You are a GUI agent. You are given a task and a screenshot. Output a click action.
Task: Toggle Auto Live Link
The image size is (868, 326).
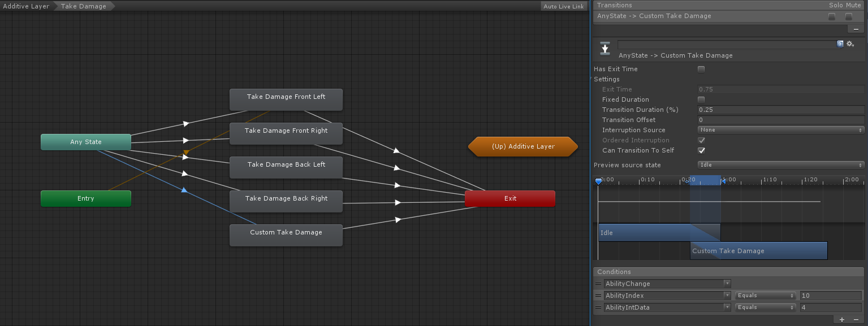563,6
